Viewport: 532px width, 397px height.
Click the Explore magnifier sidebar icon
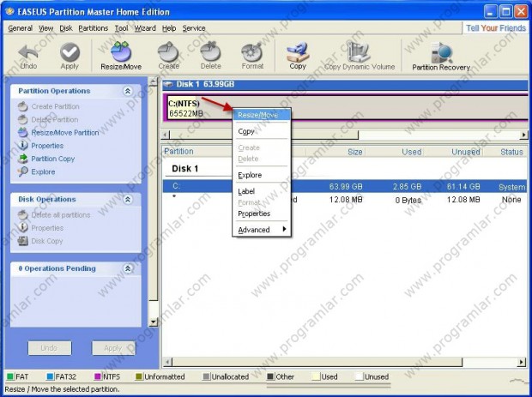pos(22,171)
